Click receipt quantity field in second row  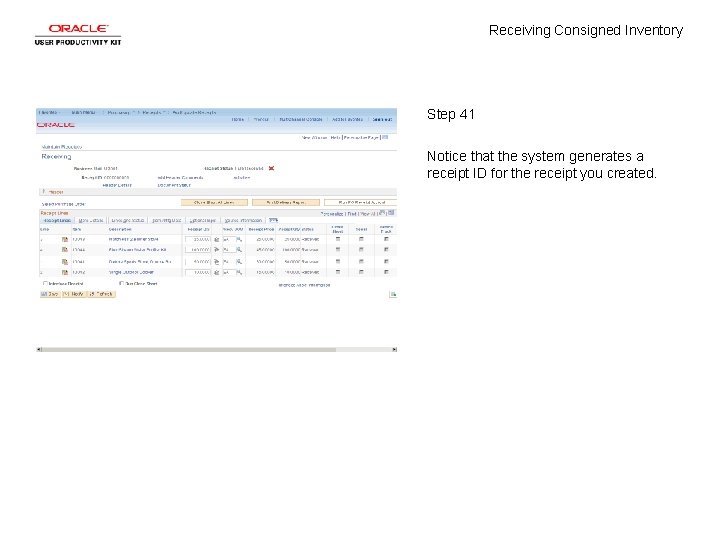[x=198, y=250]
